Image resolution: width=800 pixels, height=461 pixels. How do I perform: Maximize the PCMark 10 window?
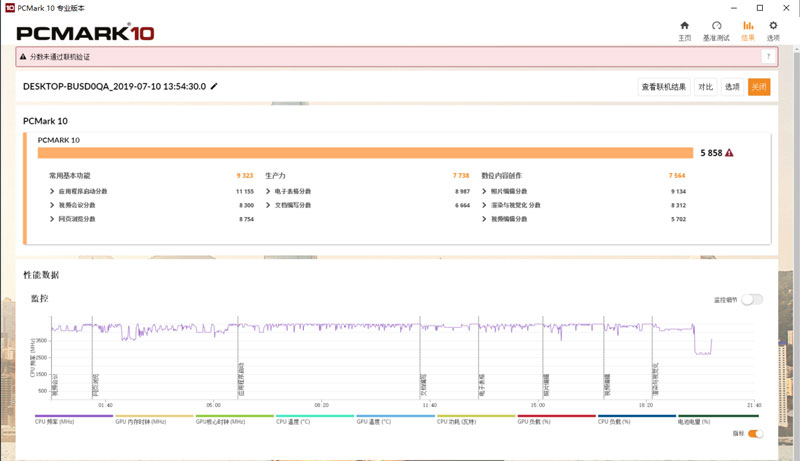point(760,8)
